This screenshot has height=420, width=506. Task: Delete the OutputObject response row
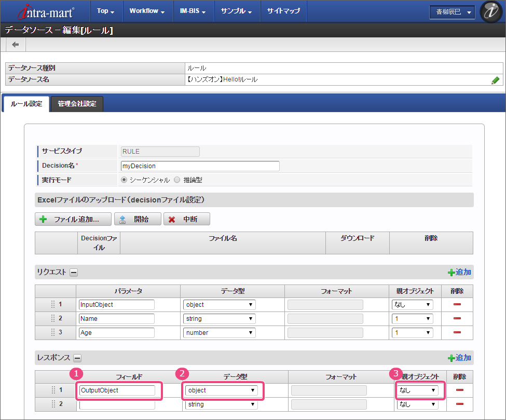(x=459, y=390)
